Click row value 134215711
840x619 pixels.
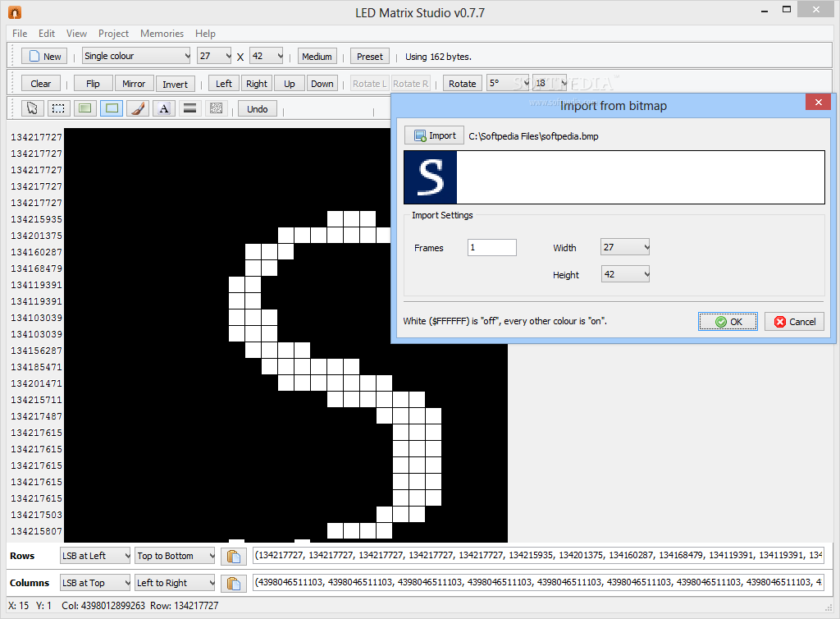pyautogui.click(x=36, y=400)
